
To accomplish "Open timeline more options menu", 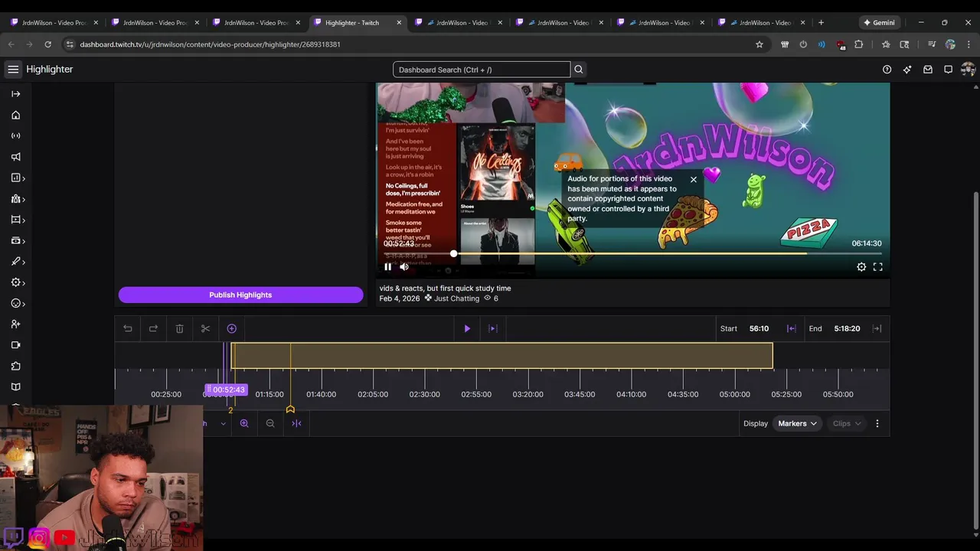I will [877, 423].
